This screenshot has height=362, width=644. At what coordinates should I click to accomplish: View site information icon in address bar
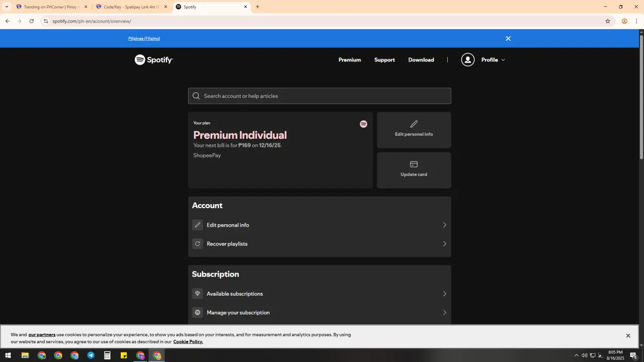coord(46,21)
